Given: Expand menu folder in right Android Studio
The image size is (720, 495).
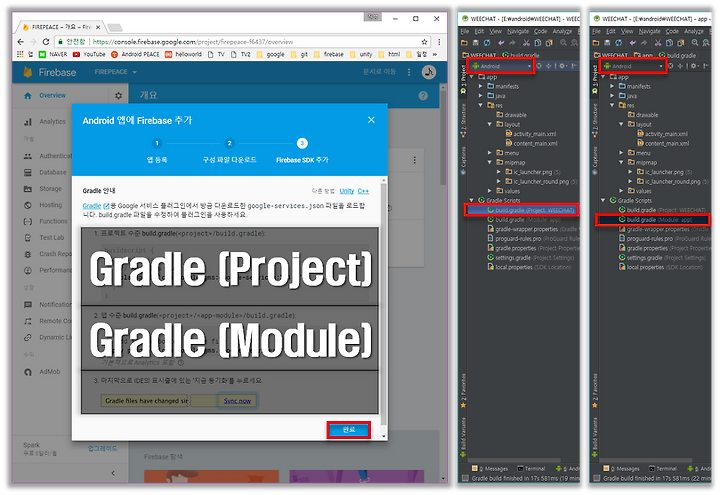Looking at the screenshot, I should 621,153.
